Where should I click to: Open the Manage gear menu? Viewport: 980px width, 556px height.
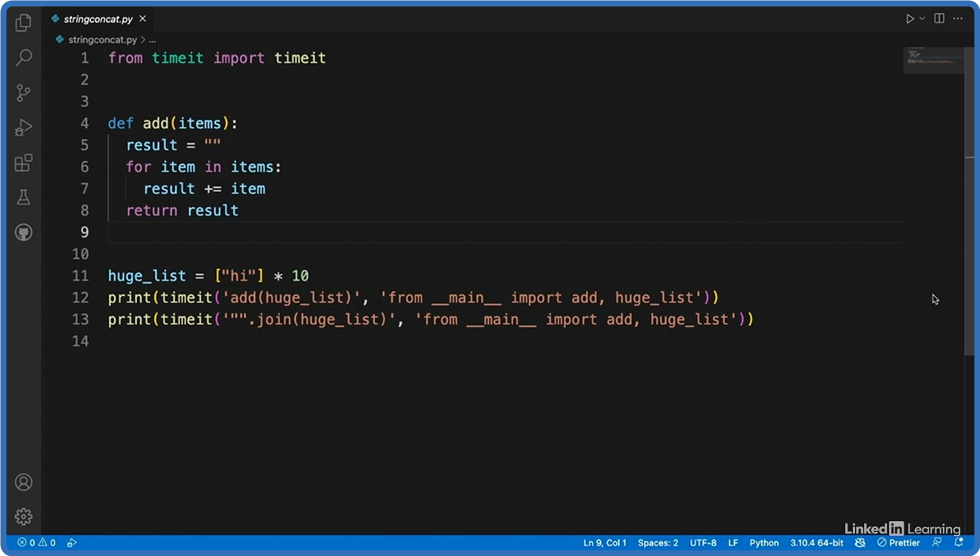pyautogui.click(x=23, y=517)
